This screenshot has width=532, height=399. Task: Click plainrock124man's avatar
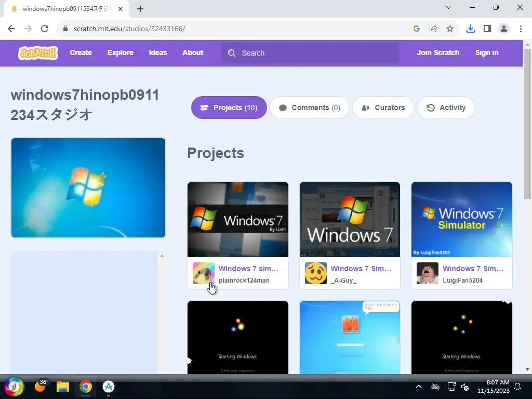tap(204, 273)
